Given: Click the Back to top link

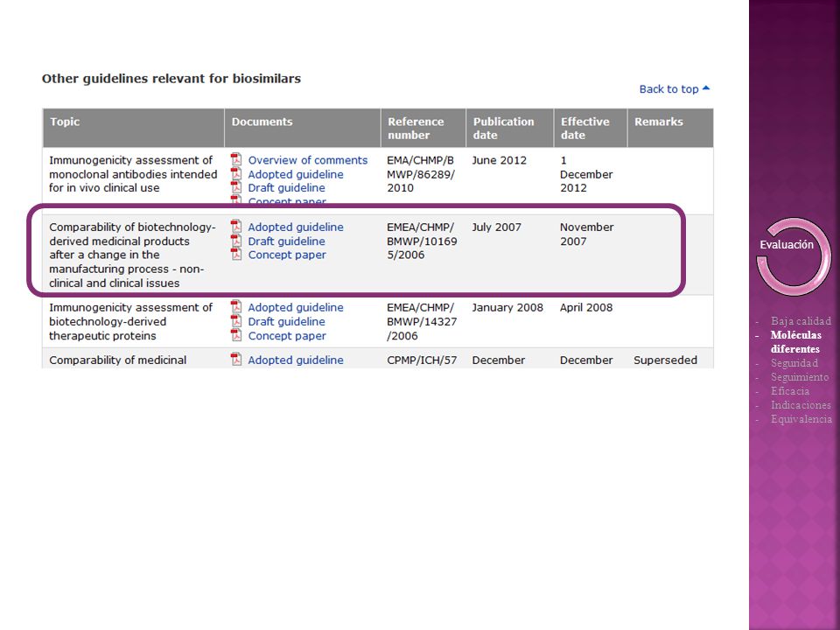Looking at the screenshot, I should [x=669, y=89].
